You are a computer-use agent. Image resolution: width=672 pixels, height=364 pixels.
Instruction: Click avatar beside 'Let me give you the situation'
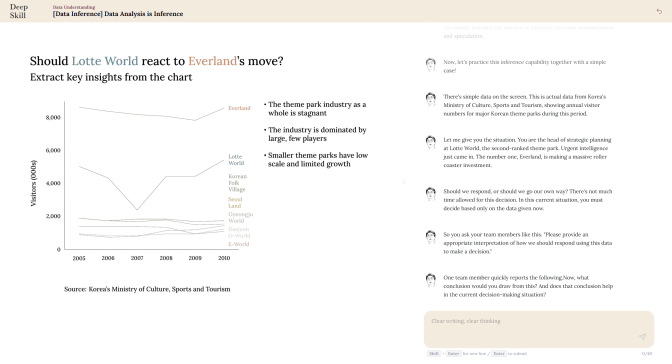431,142
